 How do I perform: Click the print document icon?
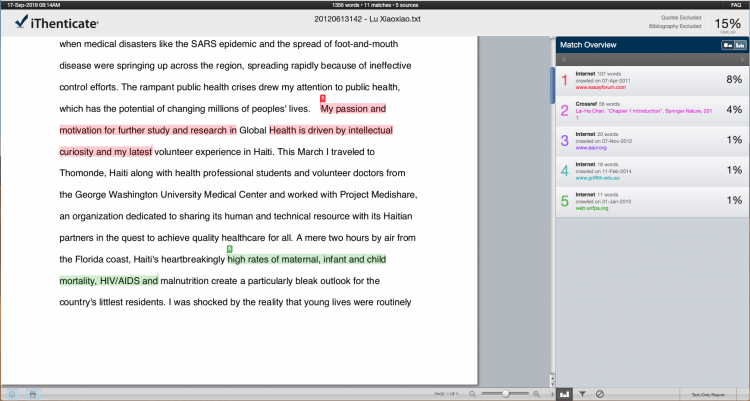click(x=33, y=394)
